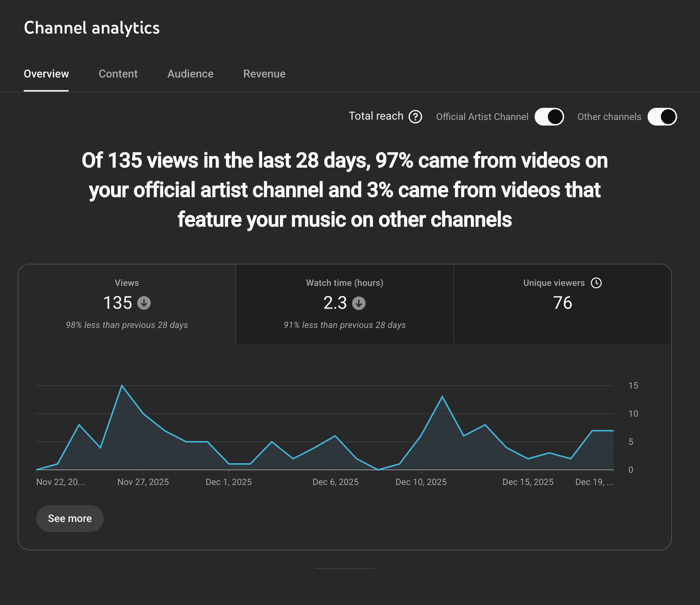Disable the Other channels switch

click(x=662, y=117)
